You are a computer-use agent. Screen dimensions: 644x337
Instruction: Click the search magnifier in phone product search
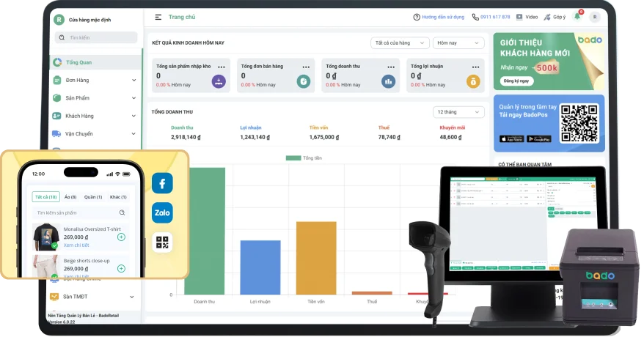pyautogui.click(x=122, y=212)
